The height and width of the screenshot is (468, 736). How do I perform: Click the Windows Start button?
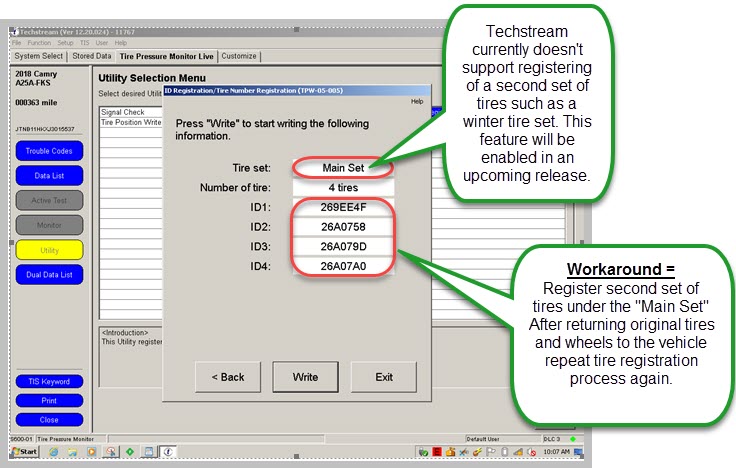tap(24, 452)
